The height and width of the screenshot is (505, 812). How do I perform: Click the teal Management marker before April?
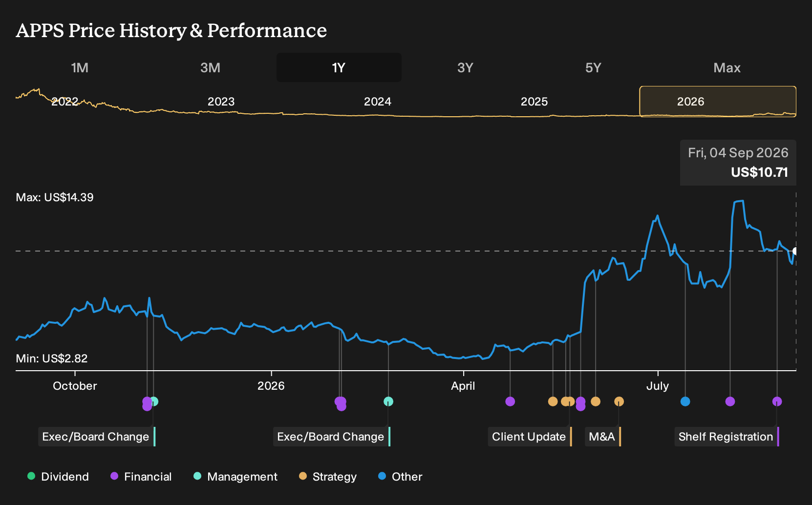pos(388,401)
